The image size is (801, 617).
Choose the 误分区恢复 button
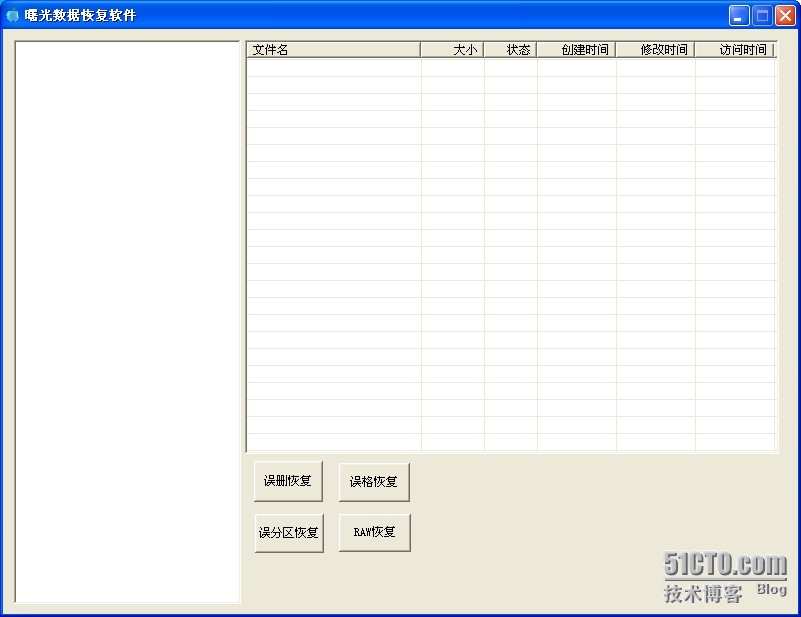(x=289, y=533)
